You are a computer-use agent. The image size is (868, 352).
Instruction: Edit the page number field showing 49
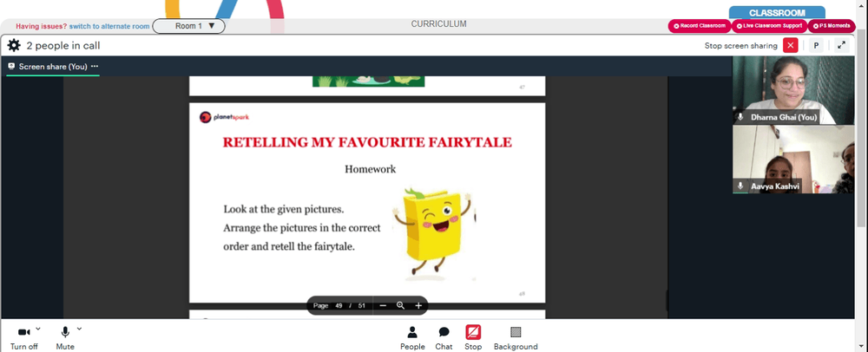339,305
